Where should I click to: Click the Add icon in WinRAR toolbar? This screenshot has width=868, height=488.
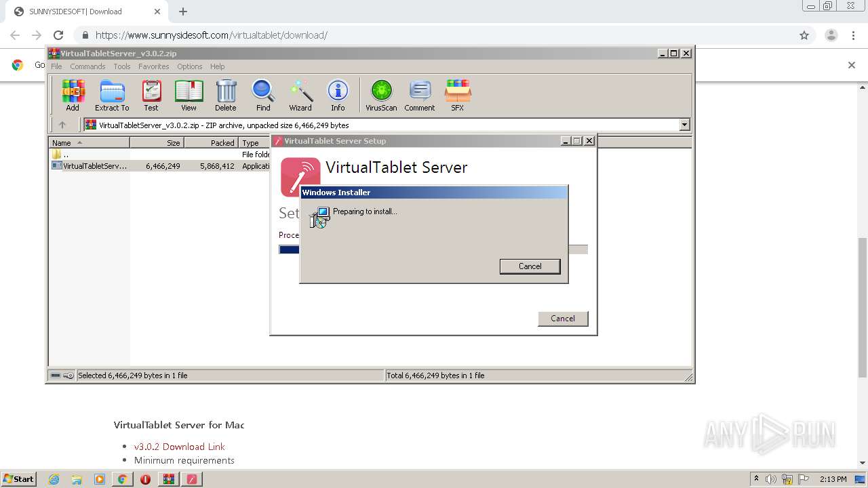[x=73, y=95]
